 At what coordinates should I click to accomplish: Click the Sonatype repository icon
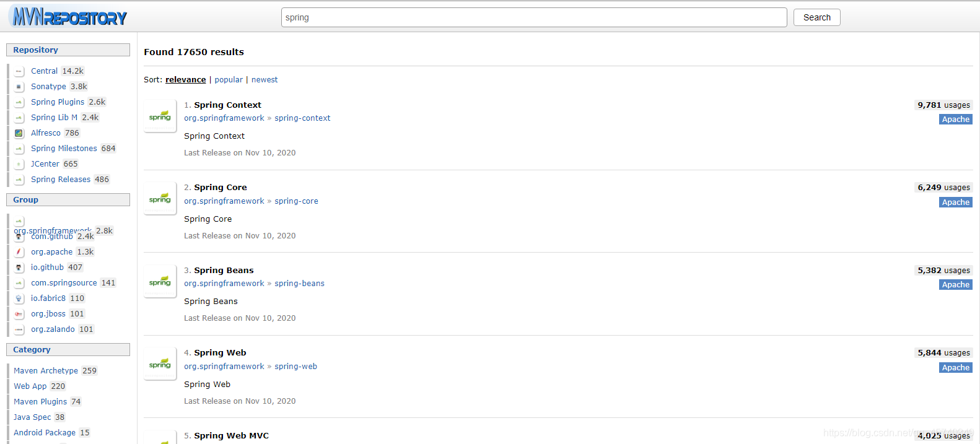(x=19, y=87)
